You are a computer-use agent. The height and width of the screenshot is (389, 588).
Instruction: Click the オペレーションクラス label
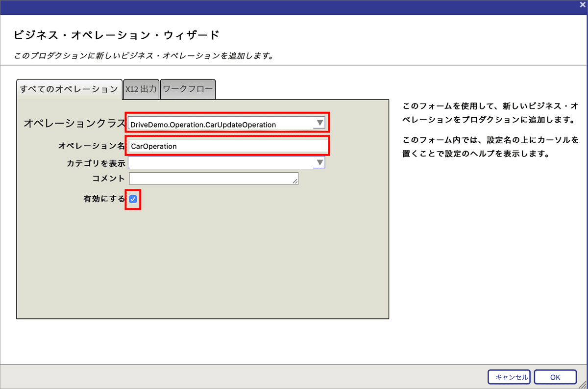(74, 124)
